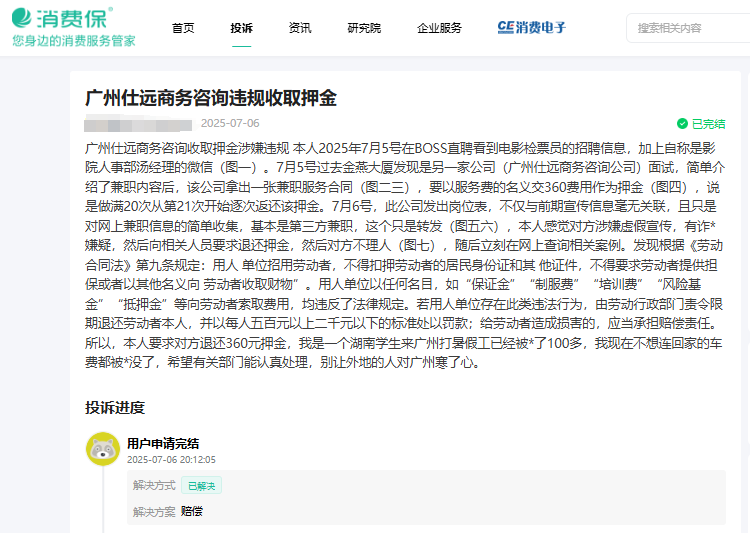Click the slogan 您身边的消费服务管家
Image resolution: width=750 pixels, height=533 pixels.
click(74, 41)
